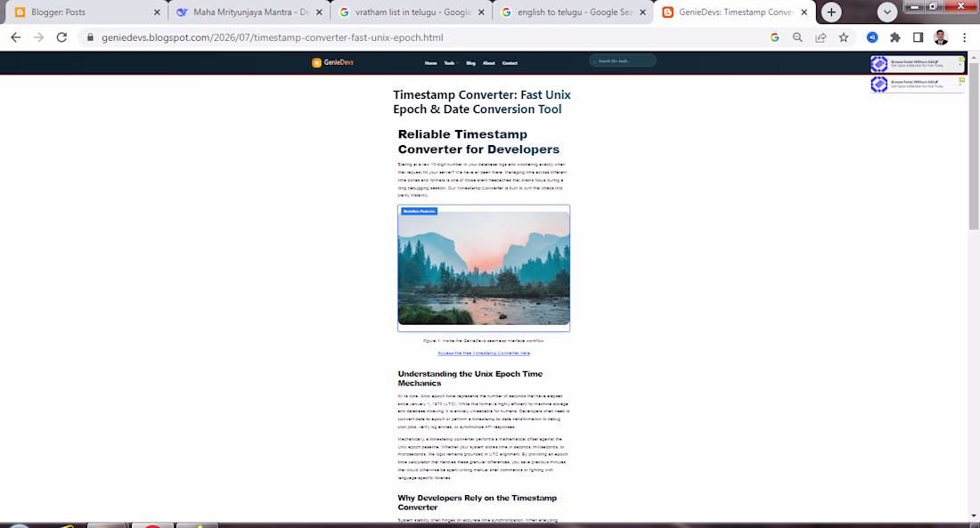Click the mountain landscape figure image
Viewport: 980px width, 528px height.
484,268
